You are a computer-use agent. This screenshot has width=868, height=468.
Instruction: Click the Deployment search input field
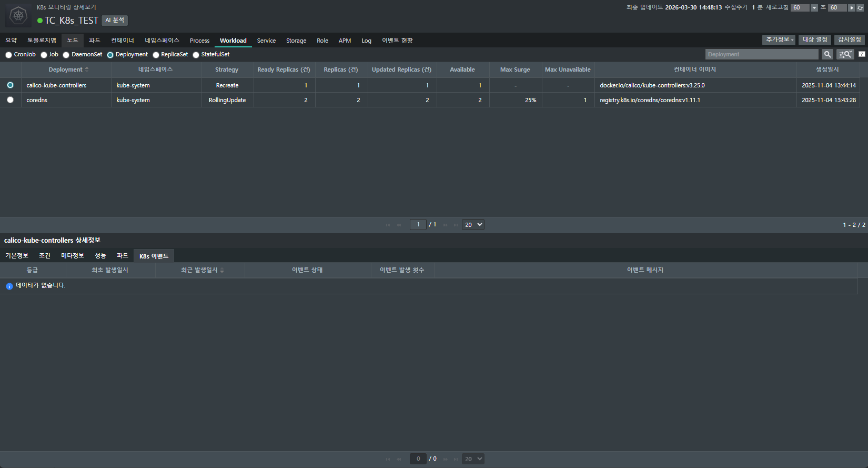761,54
